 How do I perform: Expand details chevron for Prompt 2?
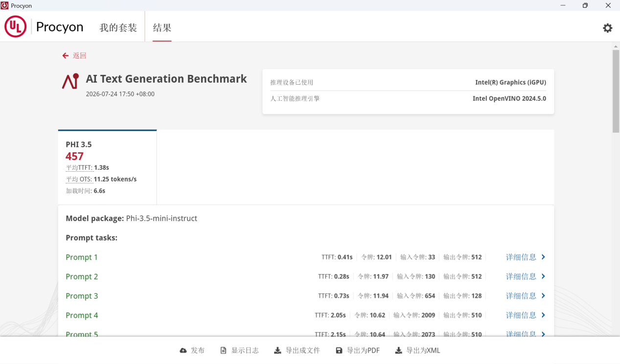(x=543, y=276)
